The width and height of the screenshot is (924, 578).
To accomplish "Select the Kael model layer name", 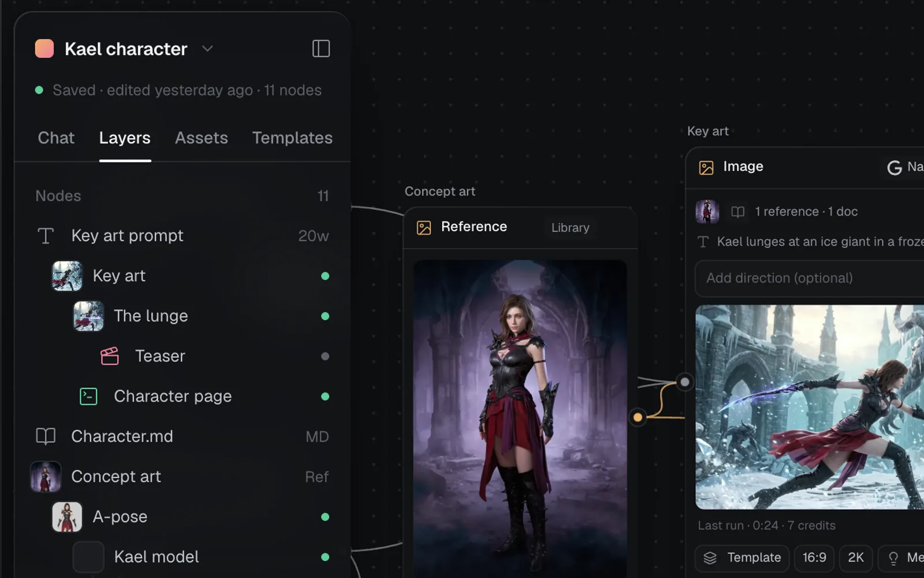I will 157,557.
